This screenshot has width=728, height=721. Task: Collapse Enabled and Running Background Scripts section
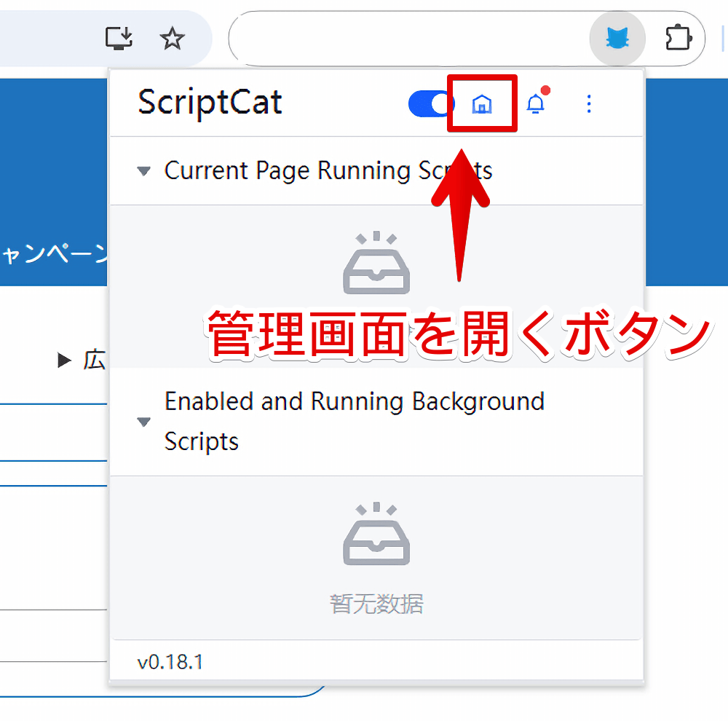144,422
